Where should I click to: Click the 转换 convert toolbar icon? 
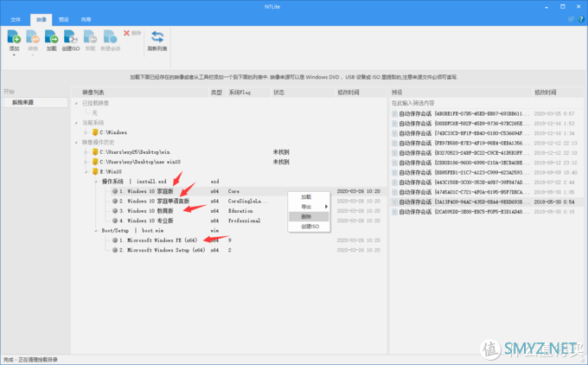[x=33, y=37]
